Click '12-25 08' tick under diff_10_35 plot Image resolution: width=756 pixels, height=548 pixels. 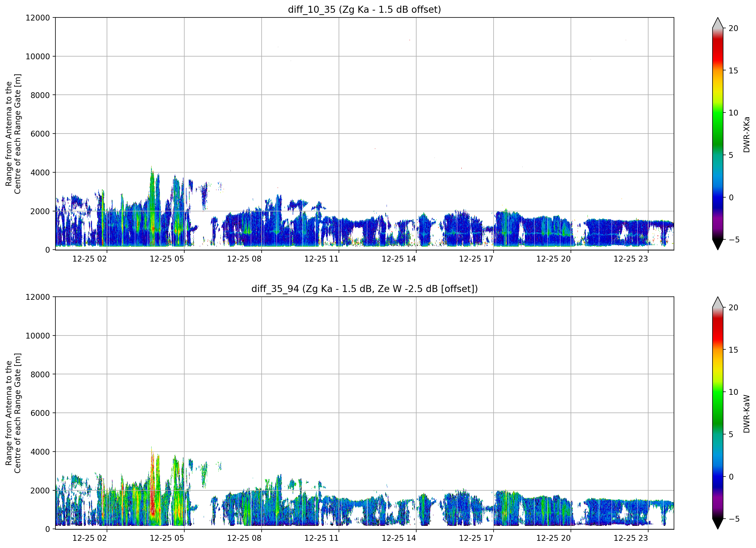[244, 259]
